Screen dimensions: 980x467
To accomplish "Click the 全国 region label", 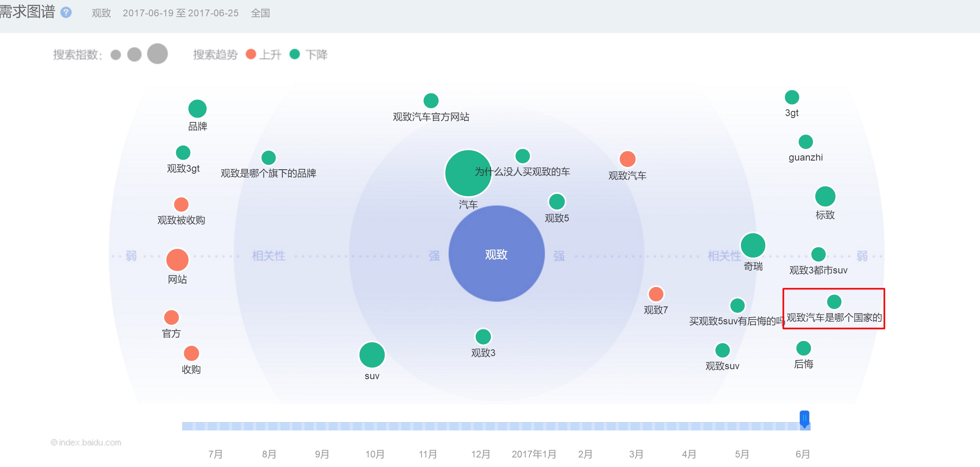I will 261,13.
